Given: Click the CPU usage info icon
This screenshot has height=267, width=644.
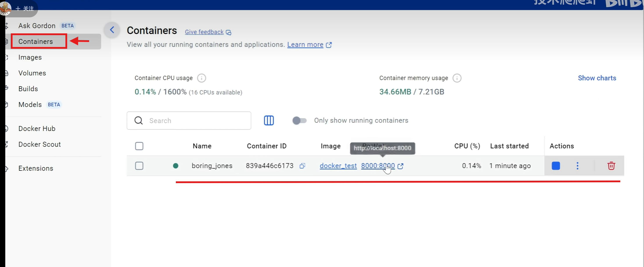Looking at the screenshot, I should (x=201, y=78).
